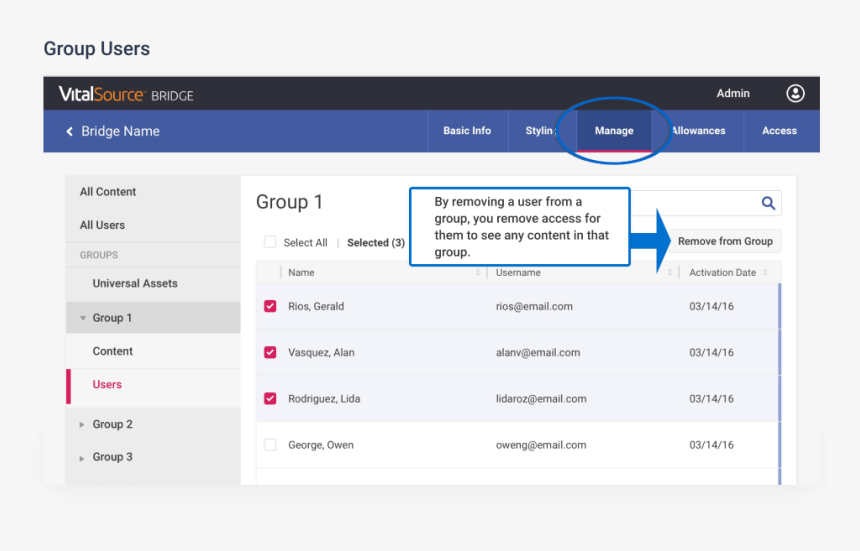Sort by Username column arrows
The width and height of the screenshot is (860, 551).
(669, 273)
